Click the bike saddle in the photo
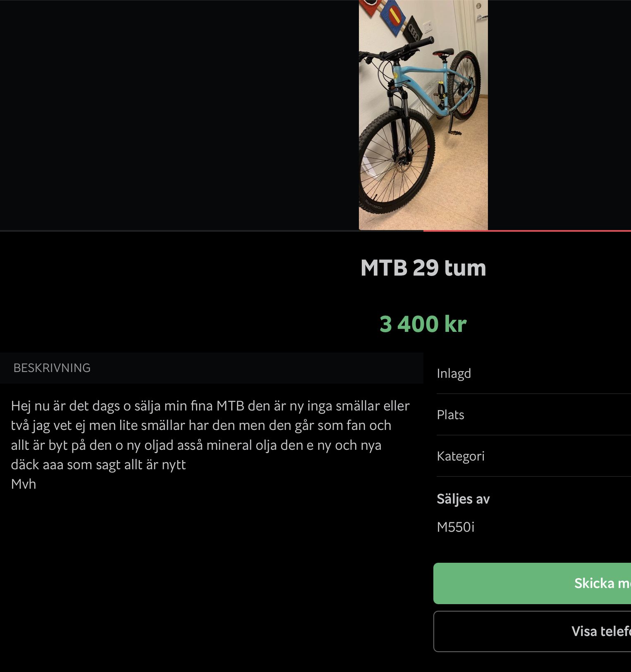 coord(443,53)
